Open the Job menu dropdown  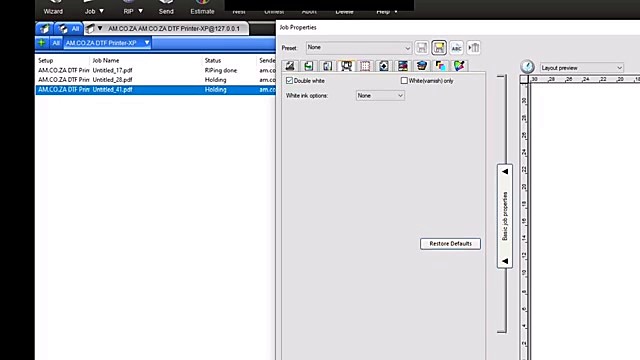click(94, 8)
